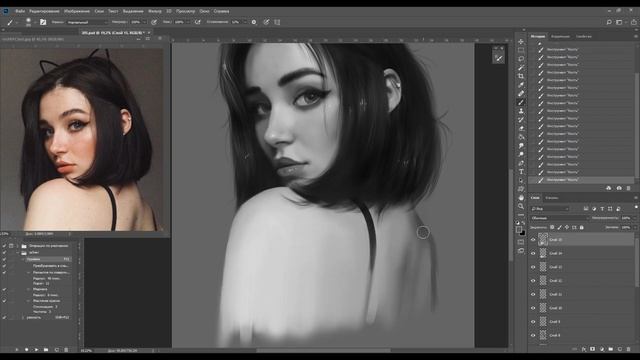Select the History Brush tool
The width and height of the screenshot is (640, 360).
(x=521, y=120)
